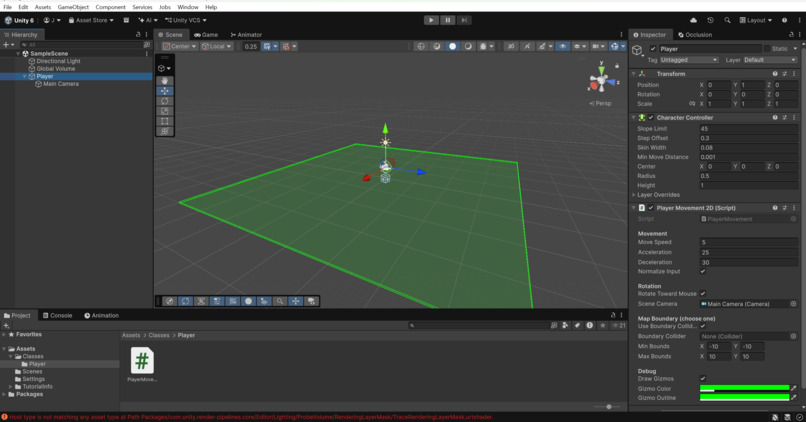Click the Pause button
Image resolution: width=806 pixels, height=422 pixels.
(x=447, y=20)
